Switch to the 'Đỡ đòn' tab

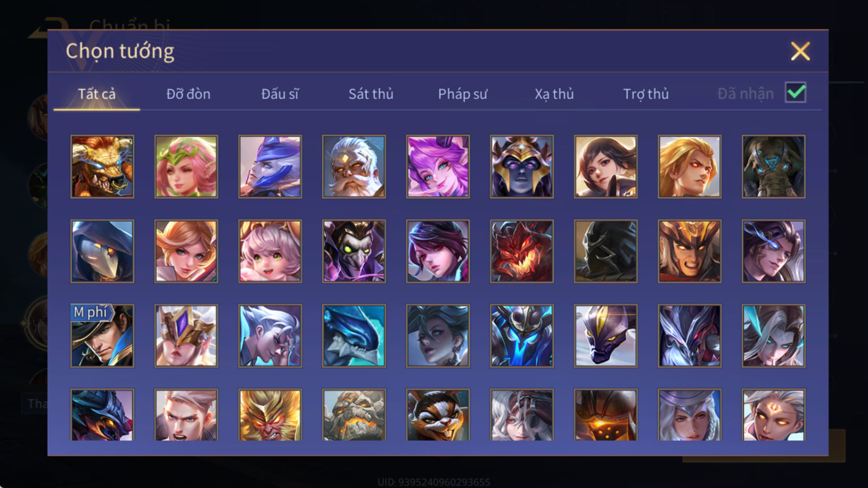click(188, 94)
